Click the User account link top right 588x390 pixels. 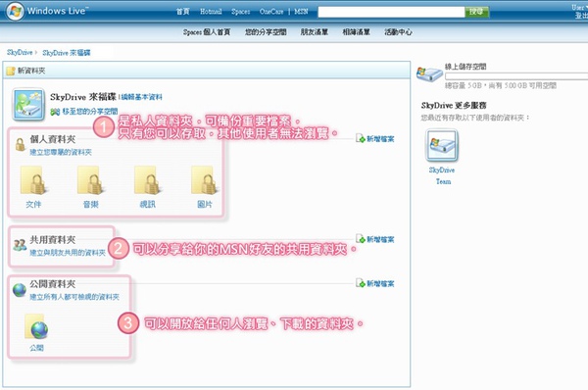point(579,7)
